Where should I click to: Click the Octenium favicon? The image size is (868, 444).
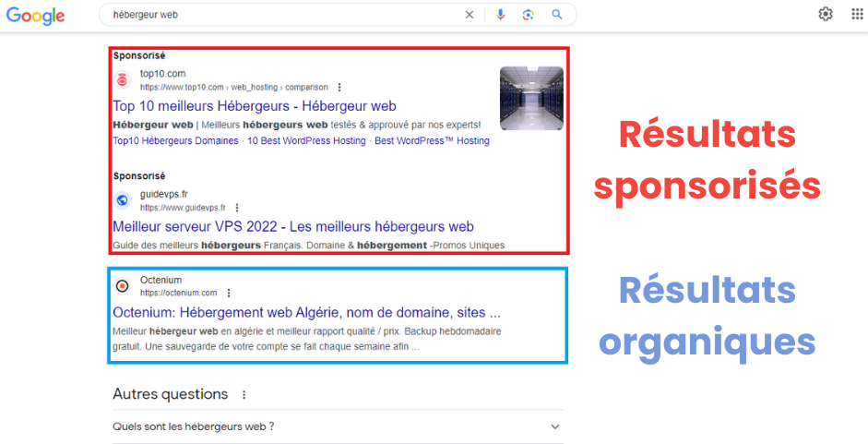coord(123,286)
